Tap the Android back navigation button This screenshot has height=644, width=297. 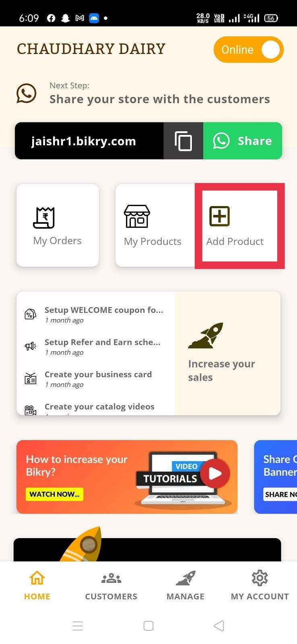(219, 626)
